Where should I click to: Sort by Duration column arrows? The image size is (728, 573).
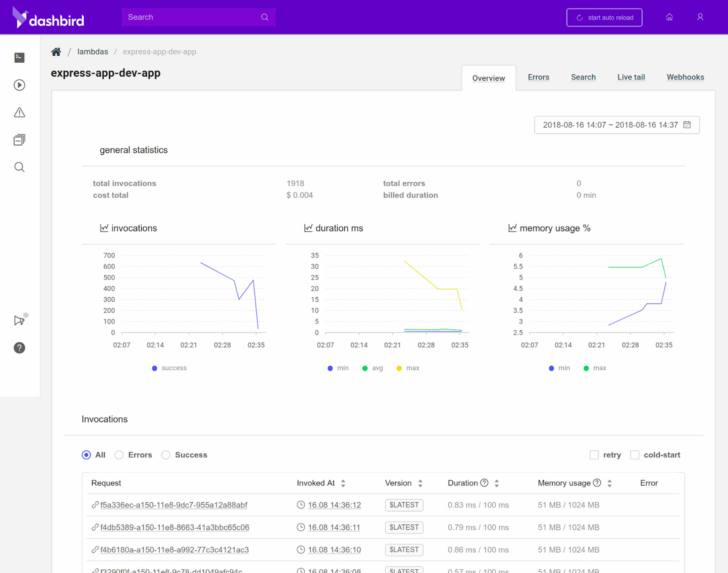point(496,483)
